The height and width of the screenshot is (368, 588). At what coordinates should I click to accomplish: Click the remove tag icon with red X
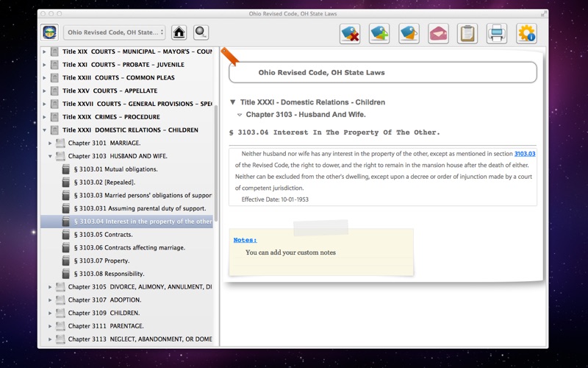click(350, 33)
